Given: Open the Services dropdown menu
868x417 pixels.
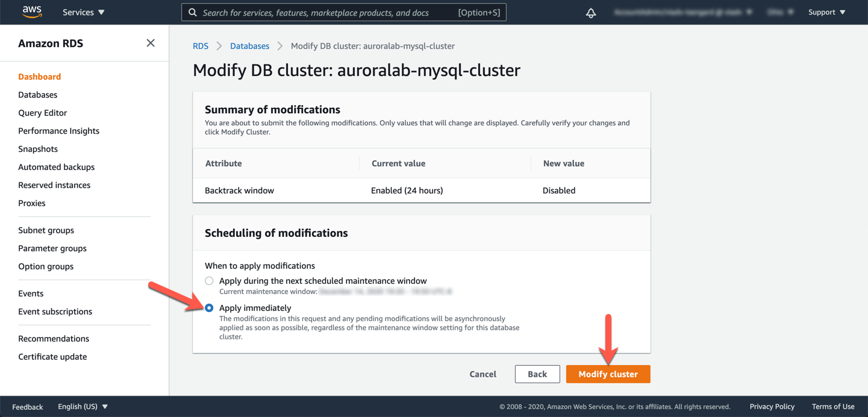Looking at the screenshot, I should 84,12.
